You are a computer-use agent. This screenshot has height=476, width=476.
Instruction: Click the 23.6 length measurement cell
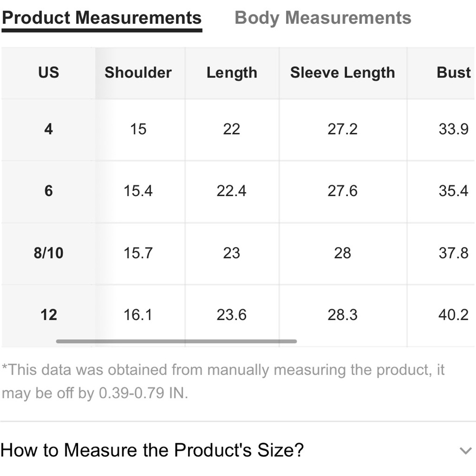point(232,315)
